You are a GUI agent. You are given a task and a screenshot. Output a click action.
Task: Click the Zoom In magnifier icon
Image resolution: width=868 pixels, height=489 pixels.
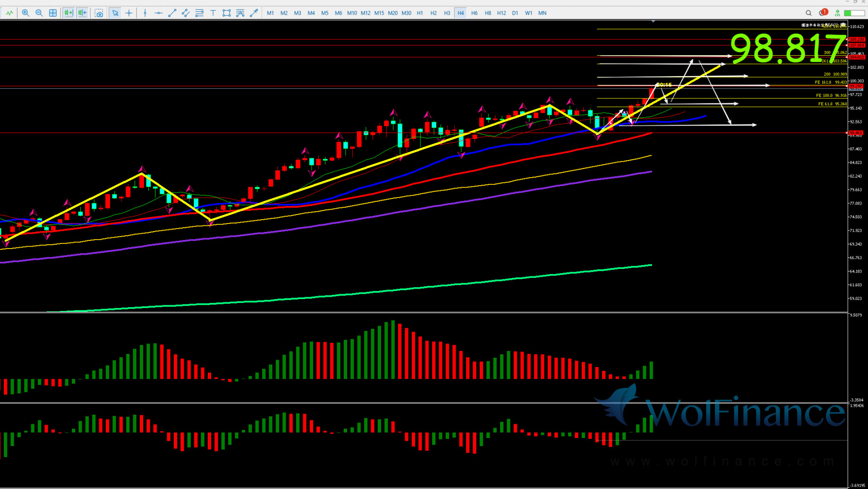(26, 13)
